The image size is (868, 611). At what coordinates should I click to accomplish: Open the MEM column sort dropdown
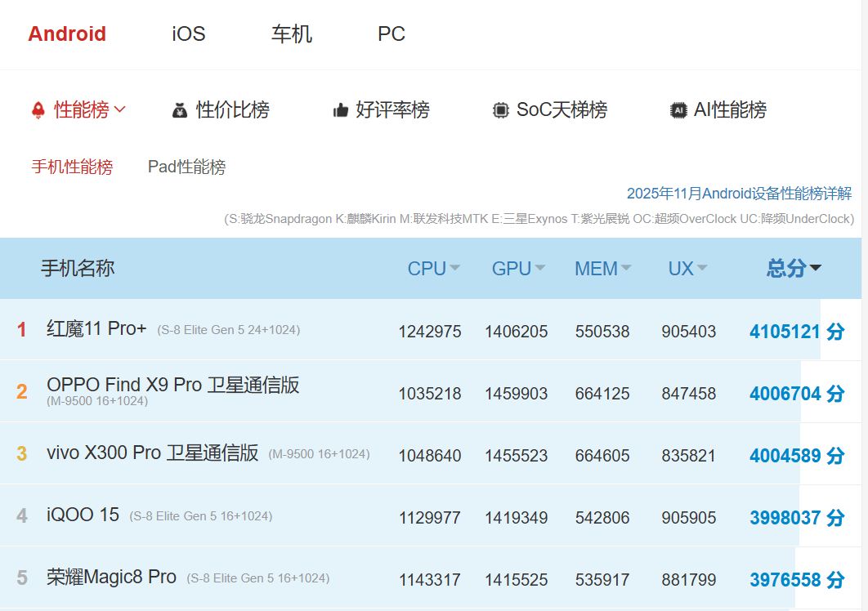(625, 267)
